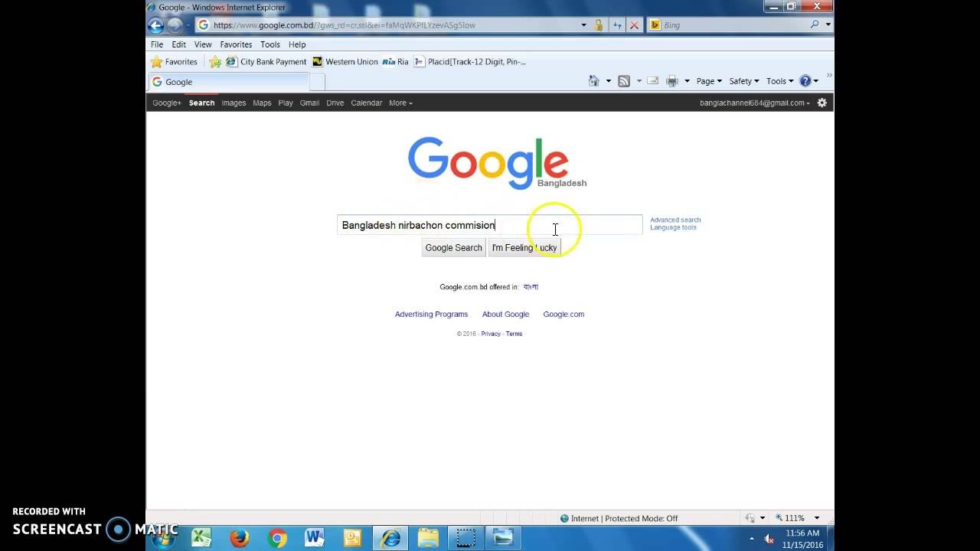
Task: Open Excel from the taskbar
Action: click(x=201, y=538)
